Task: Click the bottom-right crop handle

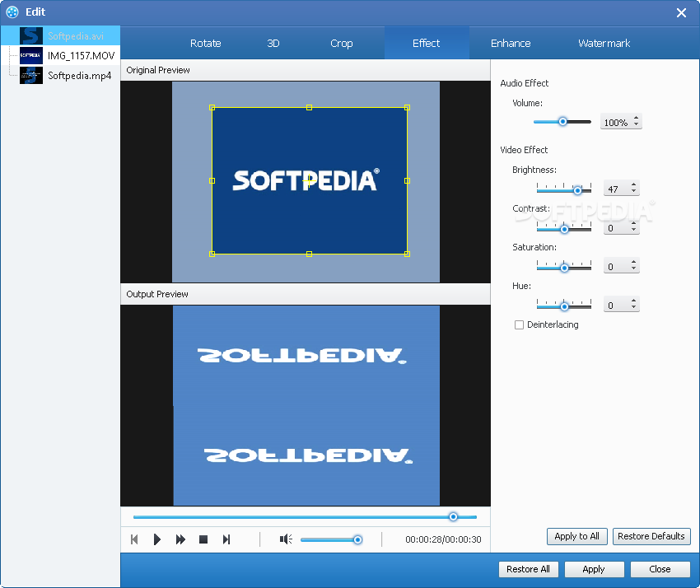Action: coord(407,254)
